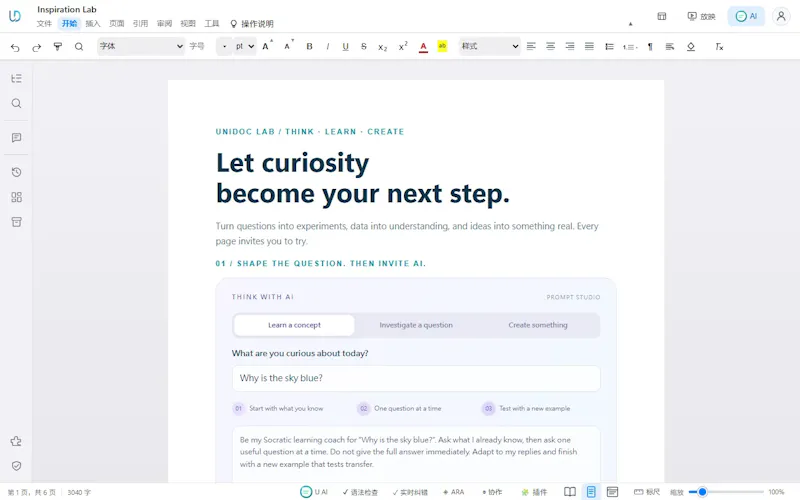Open the layout grid icon in header
Screen dimensions: 800x500
click(662, 16)
